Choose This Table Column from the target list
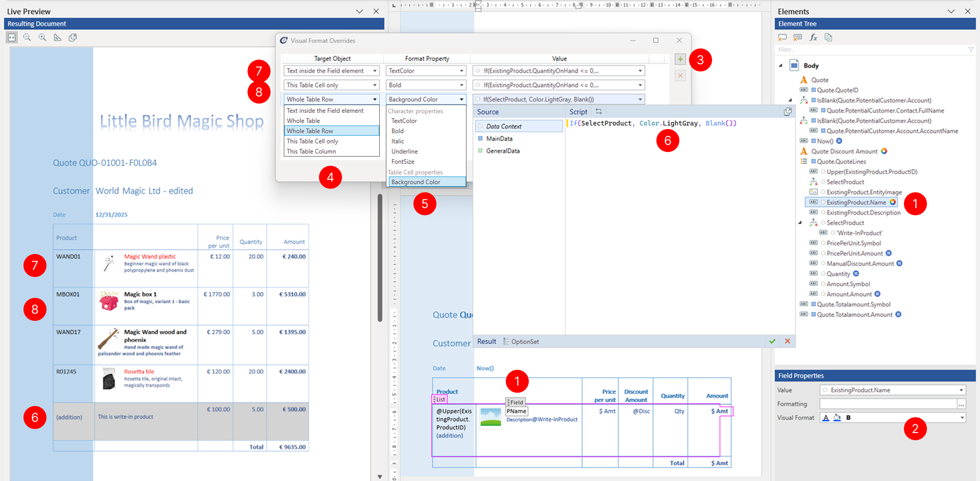 [x=332, y=151]
